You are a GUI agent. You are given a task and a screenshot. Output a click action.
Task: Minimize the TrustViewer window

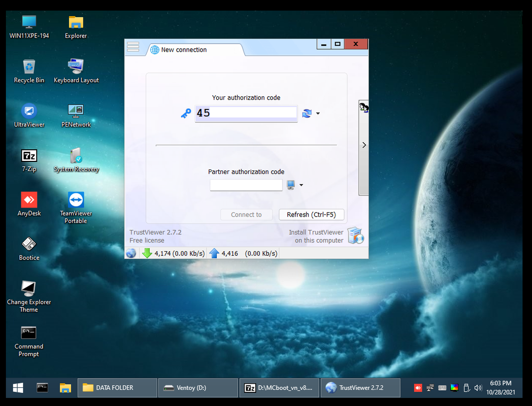click(324, 44)
